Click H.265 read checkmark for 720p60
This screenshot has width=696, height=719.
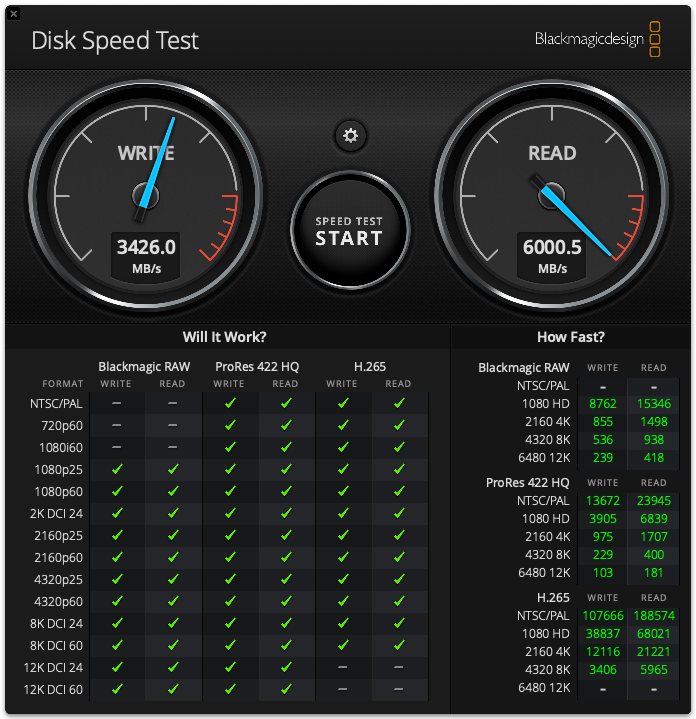pos(398,425)
